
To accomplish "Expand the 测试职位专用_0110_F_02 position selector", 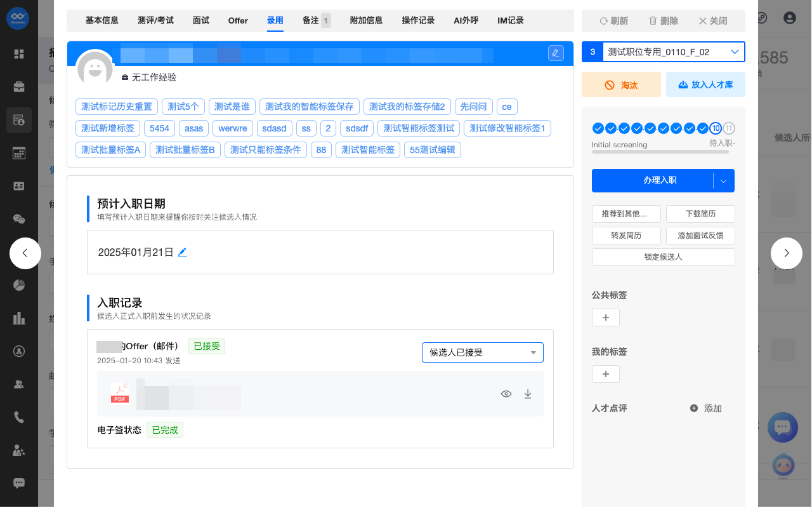I will 735,52.
